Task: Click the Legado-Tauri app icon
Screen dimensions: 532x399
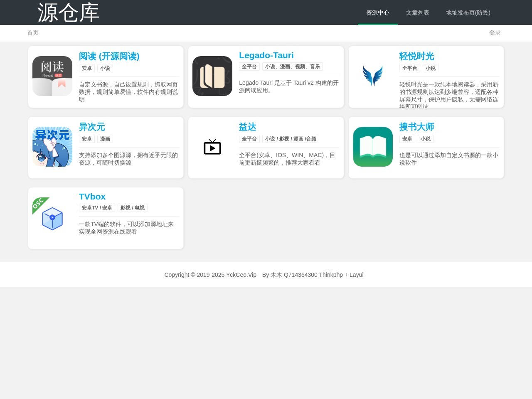Action: pos(212,76)
